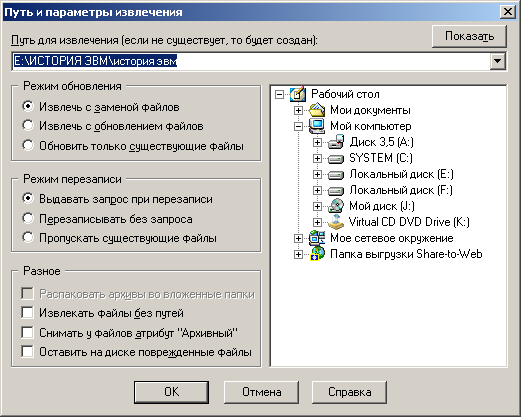Collapse the Мой компьютер tree node
This screenshot has height=417, width=521.
298,126
